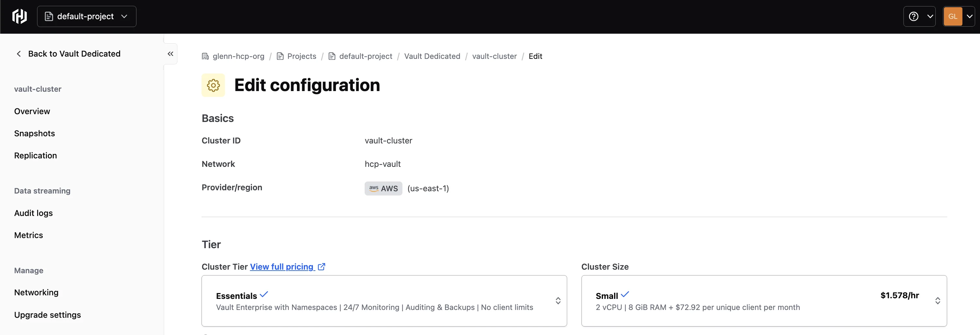Click the organization icon beside glenn-hcp-org

[x=205, y=56]
